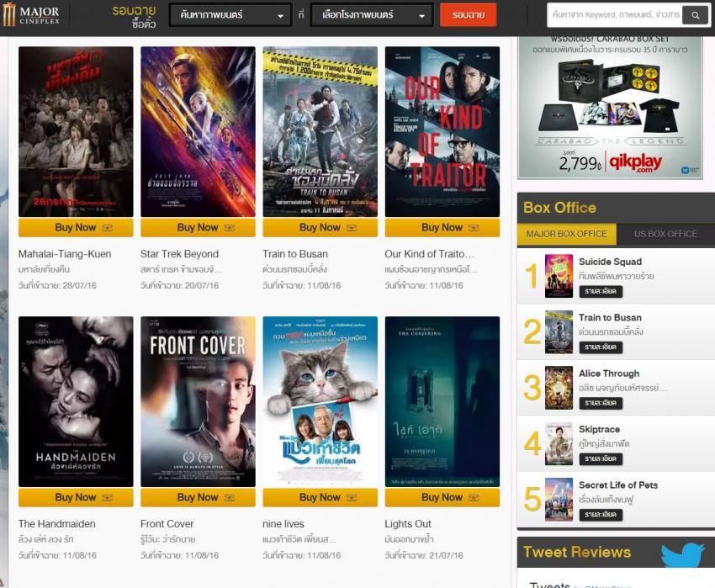This screenshot has height=588, width=715.
Task: Click the nine lives title link
Action: click(283, 524)
